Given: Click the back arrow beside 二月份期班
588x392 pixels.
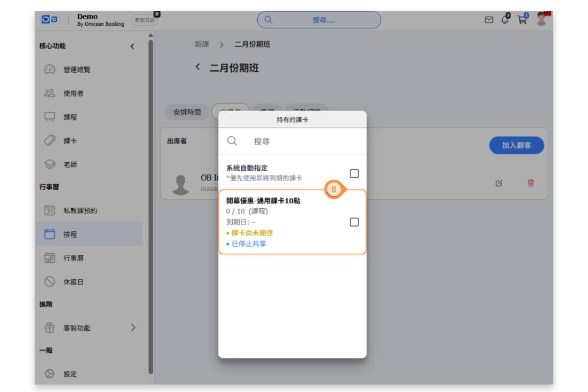Looking at the screenshot, I should click(197, 67).
